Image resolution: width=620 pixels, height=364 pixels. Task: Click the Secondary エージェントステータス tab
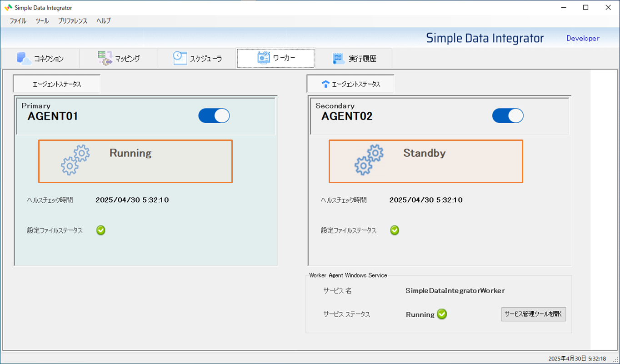pos(350,84)
